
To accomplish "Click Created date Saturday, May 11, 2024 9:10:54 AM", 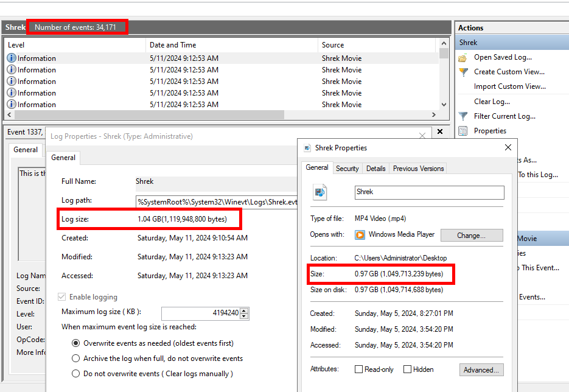I will pyautogui.click(x=192, y=238).
